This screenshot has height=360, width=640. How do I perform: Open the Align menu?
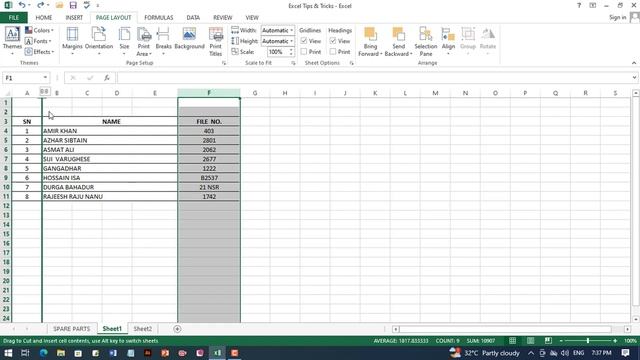(448, 41)
